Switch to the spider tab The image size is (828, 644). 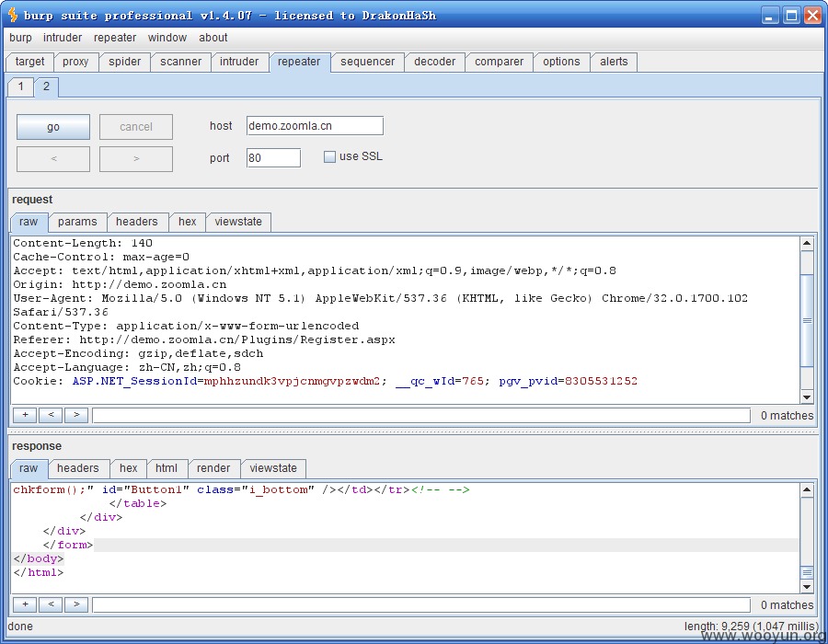point(124,62)
